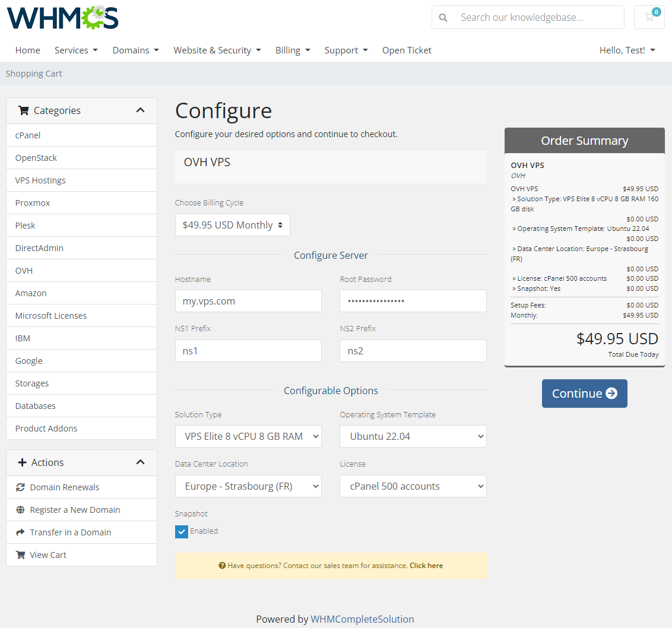Click the arrow icon beside Transfer in a Domain
Viewport: 672px width, 628px height.
20,532
